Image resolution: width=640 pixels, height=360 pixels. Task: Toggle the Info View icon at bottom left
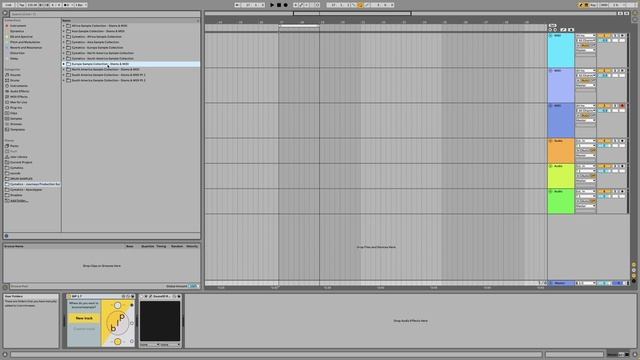[5, 355]
